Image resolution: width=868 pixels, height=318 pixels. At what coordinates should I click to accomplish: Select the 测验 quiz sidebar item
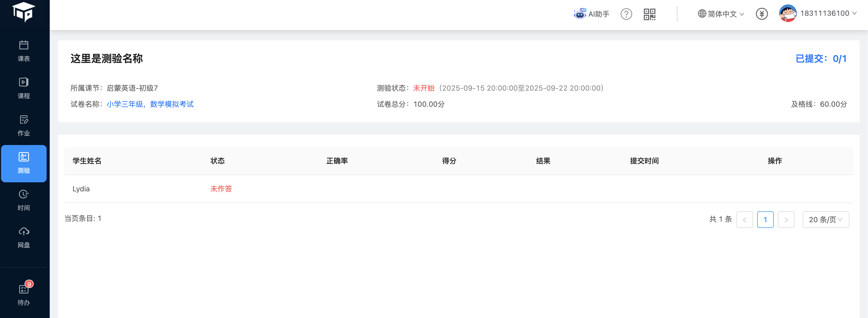pyautogui.click(x=24, y=163)
